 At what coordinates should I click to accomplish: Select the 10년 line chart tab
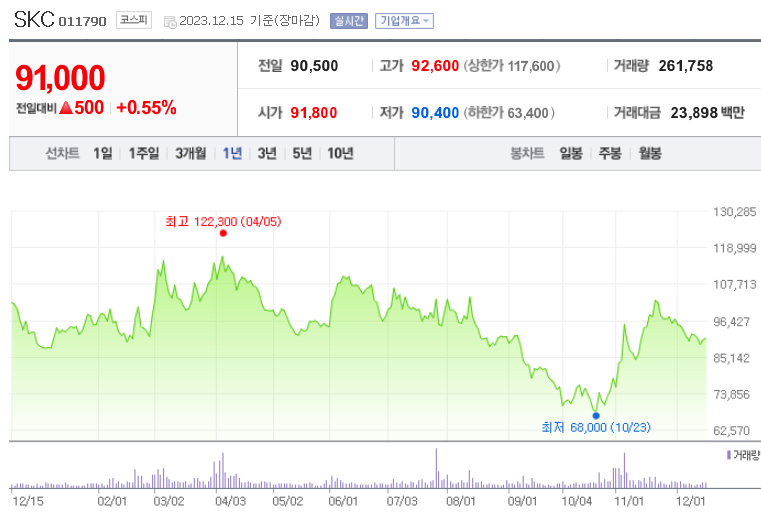tap(340, 153)
